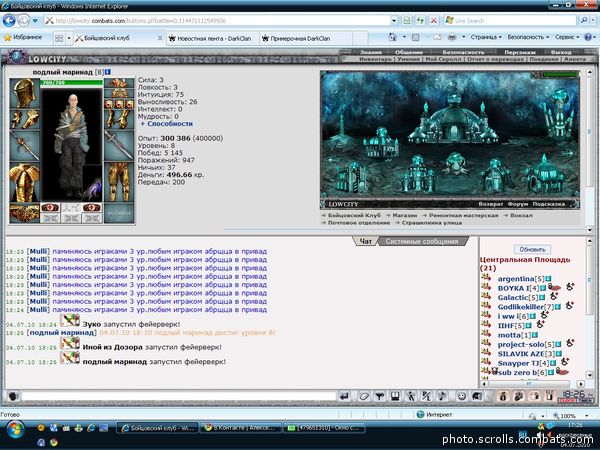Click the Форум link under the map
The image size is (600, 450).
[x=518, y=204]
